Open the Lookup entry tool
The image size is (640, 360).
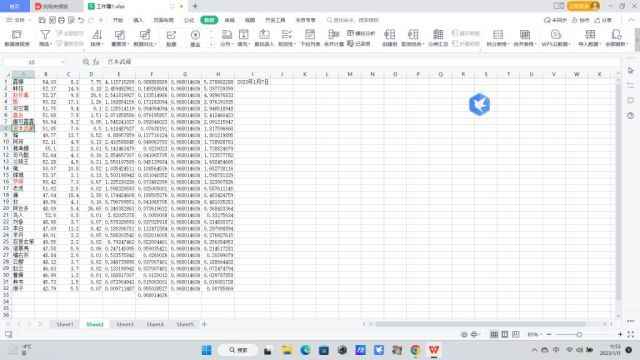tap(264, 38)
